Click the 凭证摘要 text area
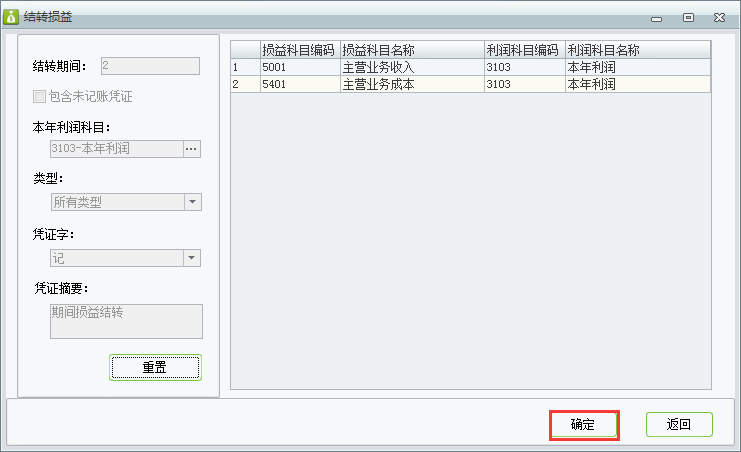 tap(126, 321)
